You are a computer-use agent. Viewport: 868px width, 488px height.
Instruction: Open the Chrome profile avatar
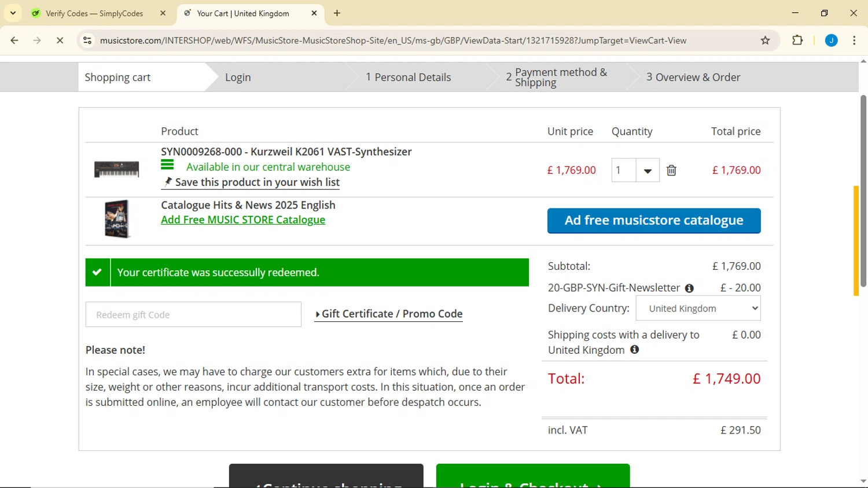[832, 41]
